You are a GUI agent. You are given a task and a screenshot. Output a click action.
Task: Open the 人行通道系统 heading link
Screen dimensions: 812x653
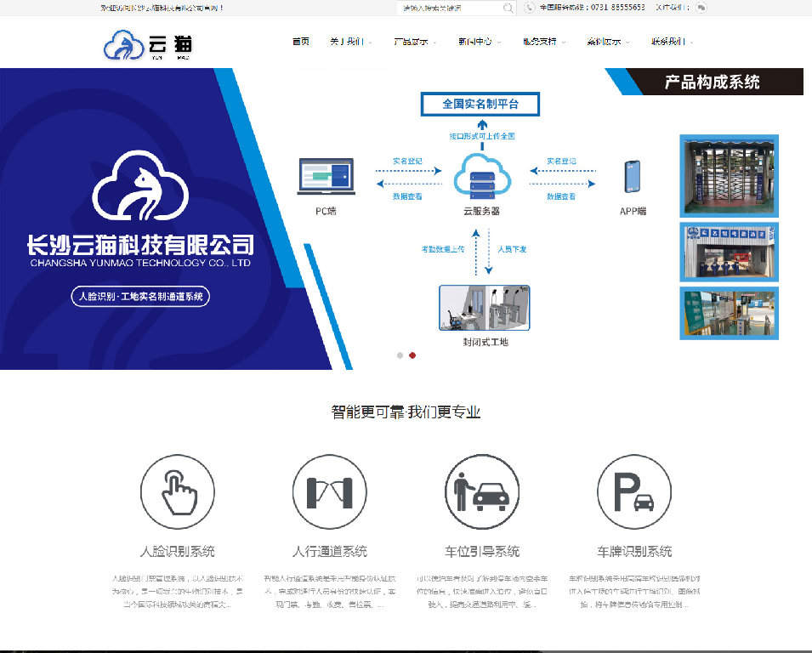pyautogui.click(x=330, y=552)
